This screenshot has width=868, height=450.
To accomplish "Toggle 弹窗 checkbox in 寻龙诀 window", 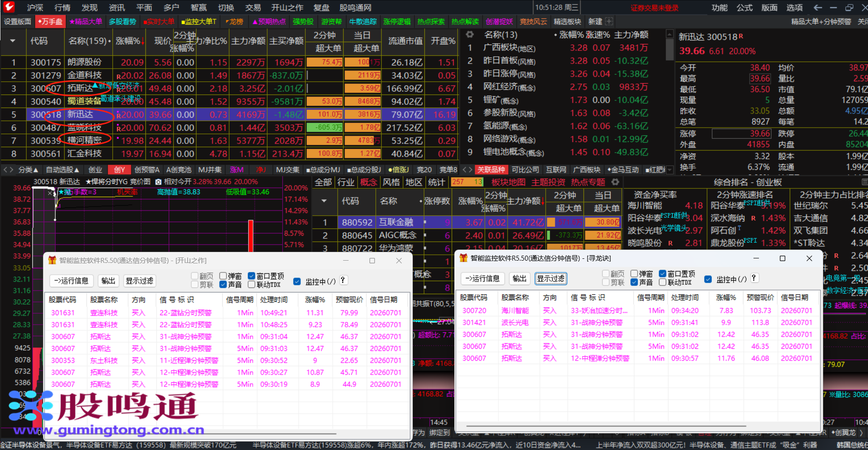I will click(634, 274).
